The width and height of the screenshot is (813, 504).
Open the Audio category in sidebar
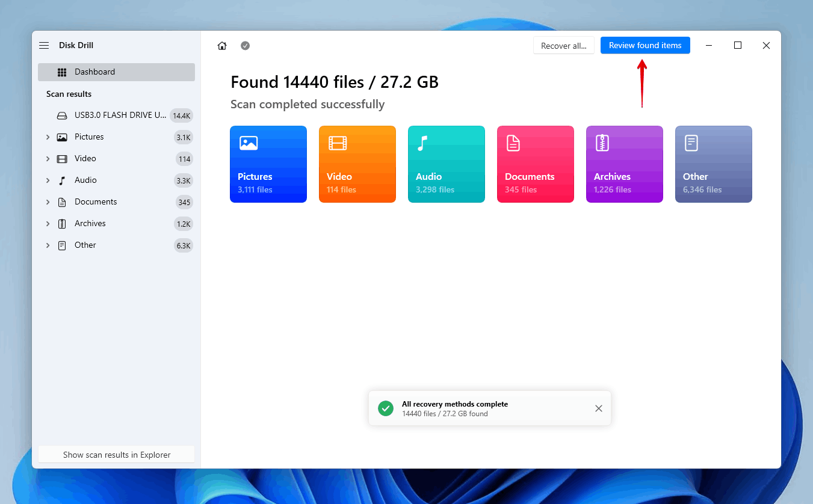click(116, 180)
